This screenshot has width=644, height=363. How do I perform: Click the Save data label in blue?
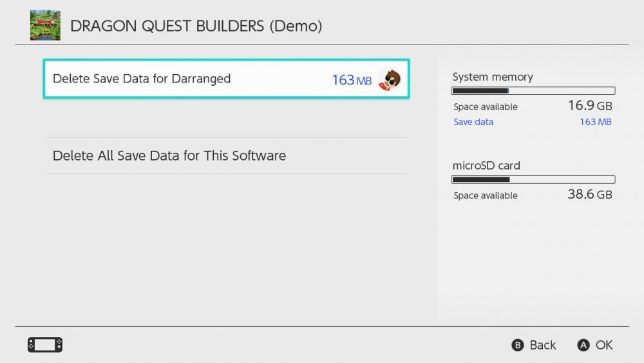click(x=473, y=122)
